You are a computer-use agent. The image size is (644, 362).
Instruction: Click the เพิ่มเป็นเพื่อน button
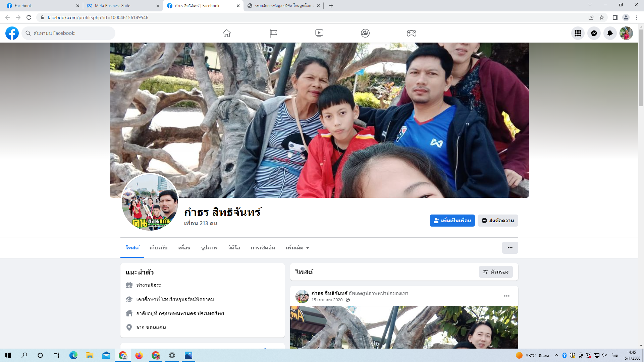coord(452,221)
